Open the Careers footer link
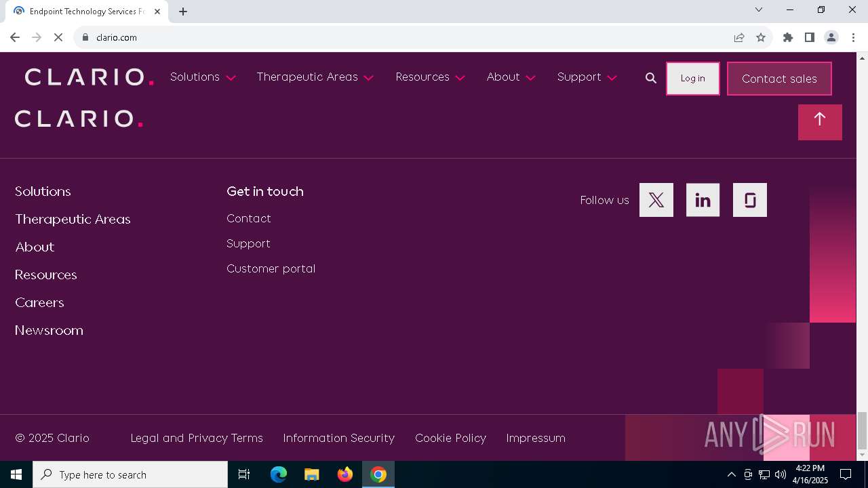Viewport: 868px width, 488px height. pyautogui.click(x=39, y=303)
